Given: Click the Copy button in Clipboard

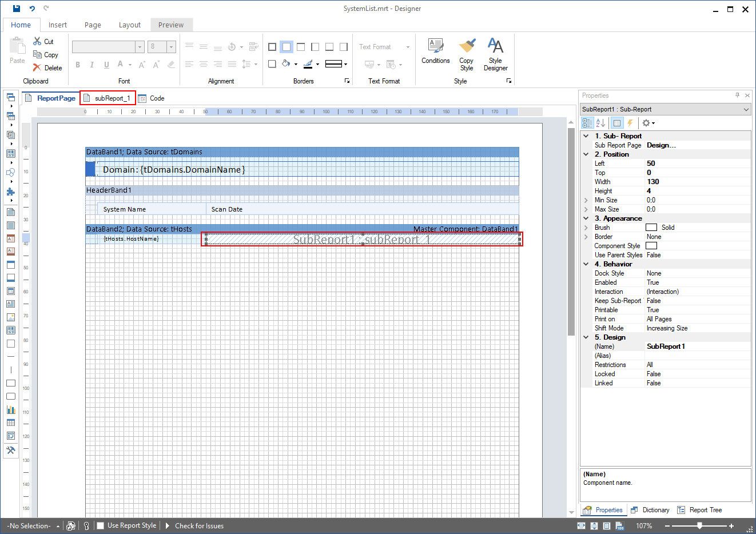Looking at the screenshot, I should (46, 55).
